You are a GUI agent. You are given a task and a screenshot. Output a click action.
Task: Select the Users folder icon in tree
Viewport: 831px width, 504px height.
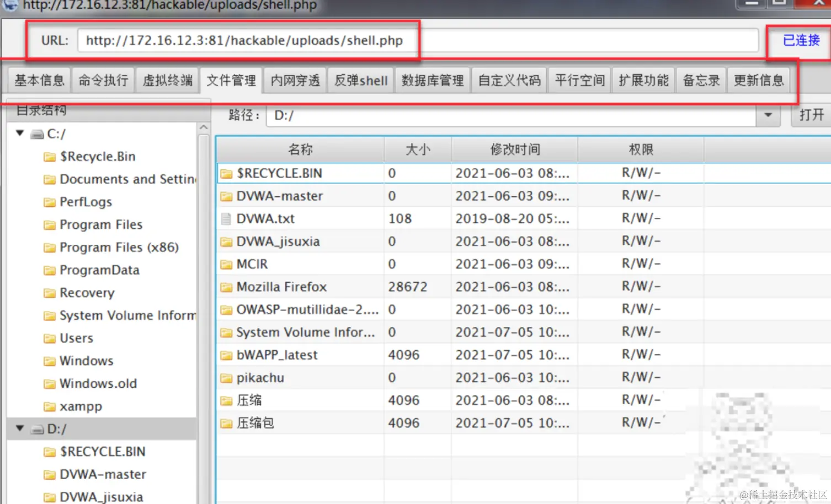coord(50,339)
